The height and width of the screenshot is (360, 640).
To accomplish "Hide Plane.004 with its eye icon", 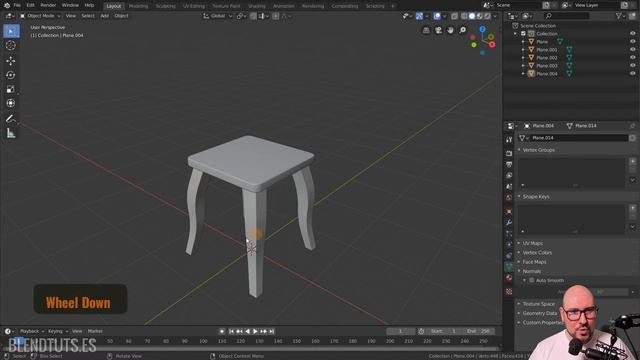I will [x=633, y=73].
